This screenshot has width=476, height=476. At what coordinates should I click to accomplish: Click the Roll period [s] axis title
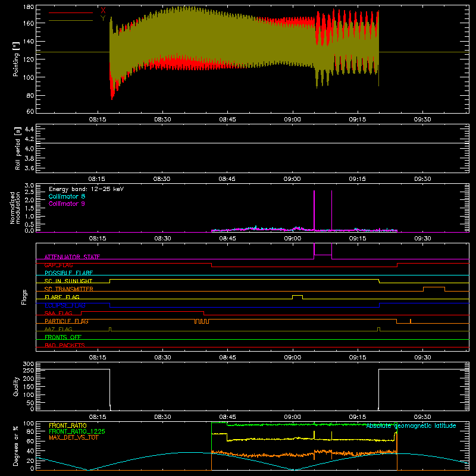(x=18, y=148)
